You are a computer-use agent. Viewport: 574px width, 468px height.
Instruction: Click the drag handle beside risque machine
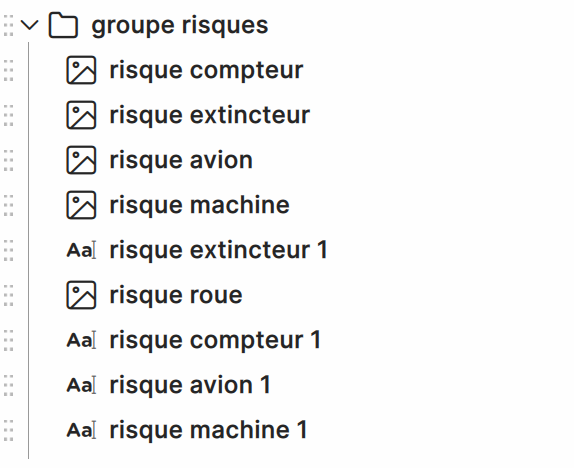9,205
